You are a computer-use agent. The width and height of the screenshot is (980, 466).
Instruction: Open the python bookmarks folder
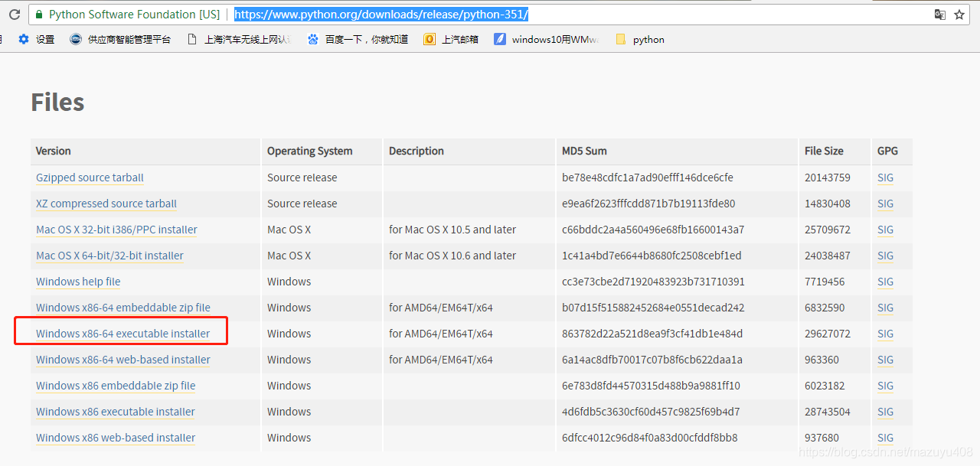[x=640, y=39]
